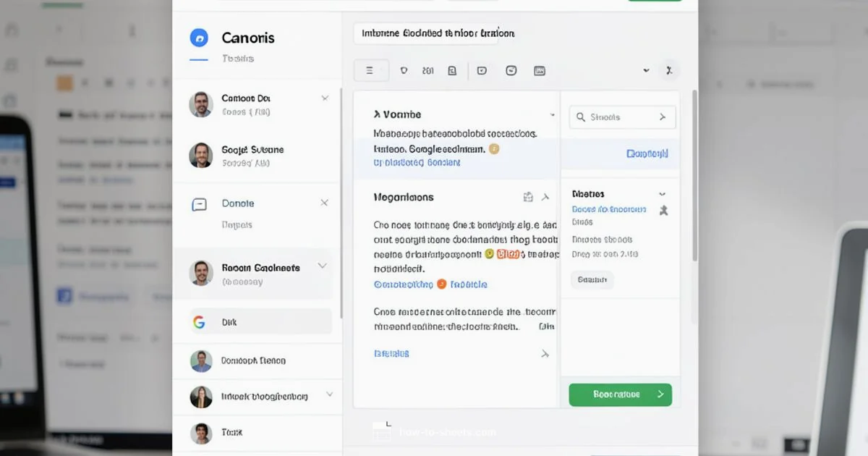Expand the Rooom Gaoineets contact chevron

click(323, 266)
